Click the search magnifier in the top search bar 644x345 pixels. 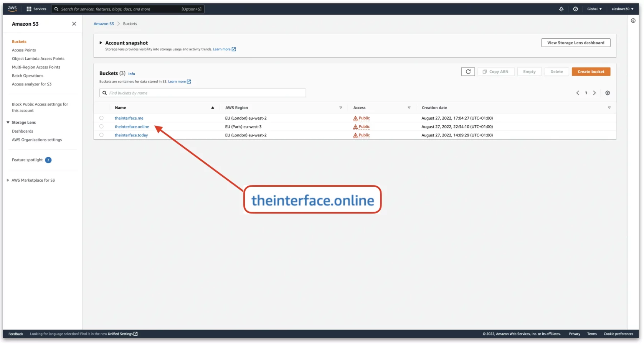tap(56, 9)
